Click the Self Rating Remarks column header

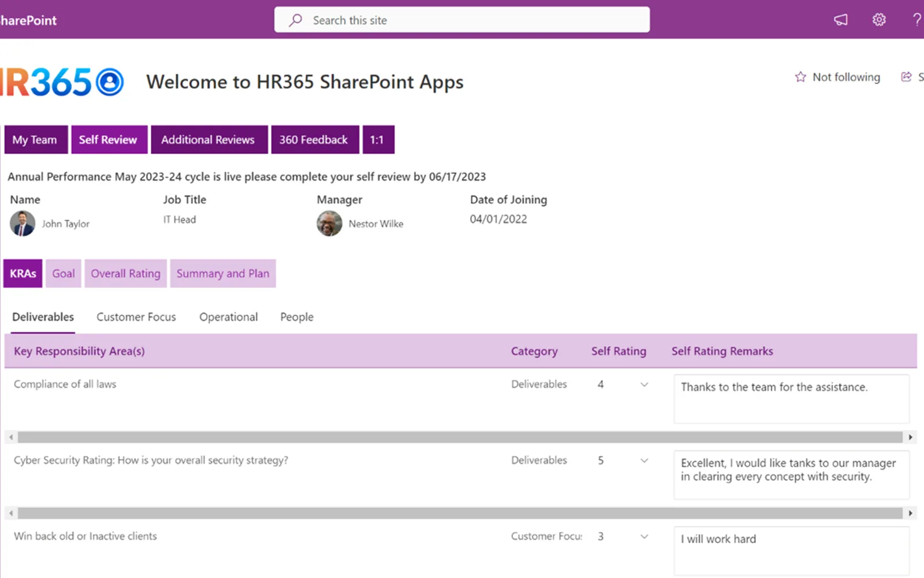722,351
